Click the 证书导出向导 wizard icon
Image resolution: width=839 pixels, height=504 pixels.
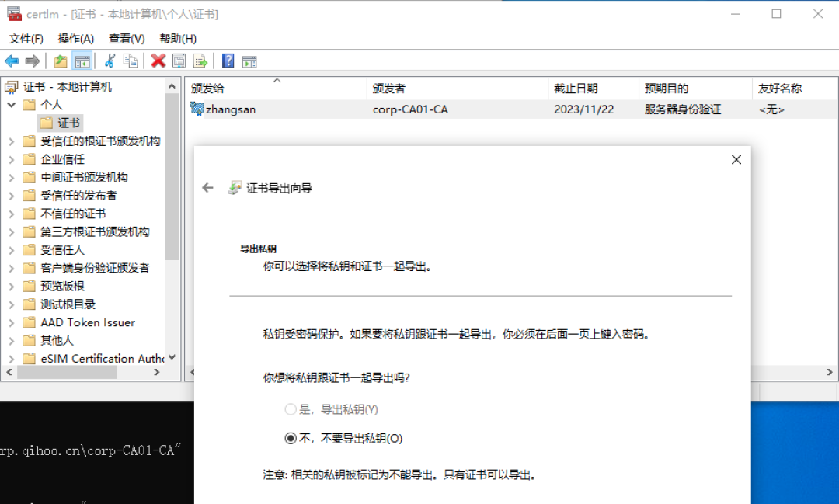point(235,188)
